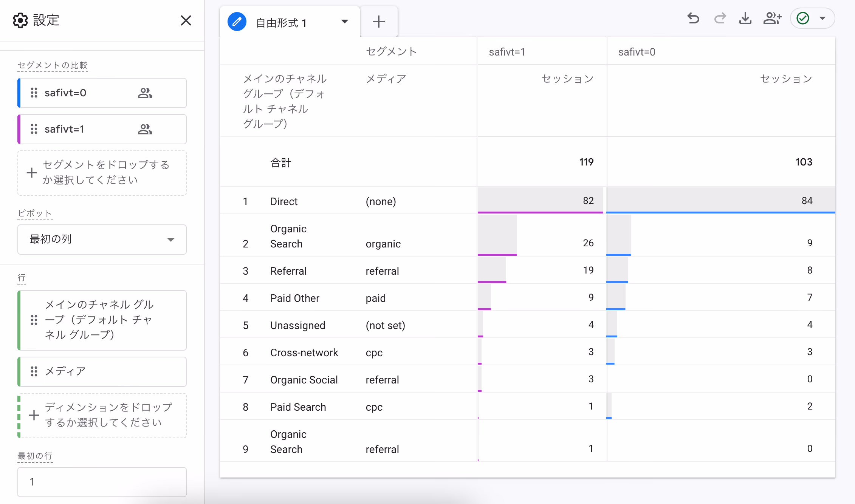Screen dimensions: 855x504
Task: Click the 設定 panel title
Action: tap(46, 20)
